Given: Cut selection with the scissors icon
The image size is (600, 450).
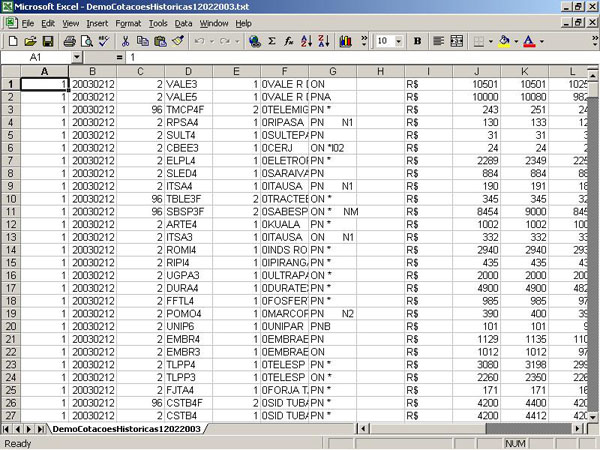Looking at the screenshot, I should pos(126,42).
